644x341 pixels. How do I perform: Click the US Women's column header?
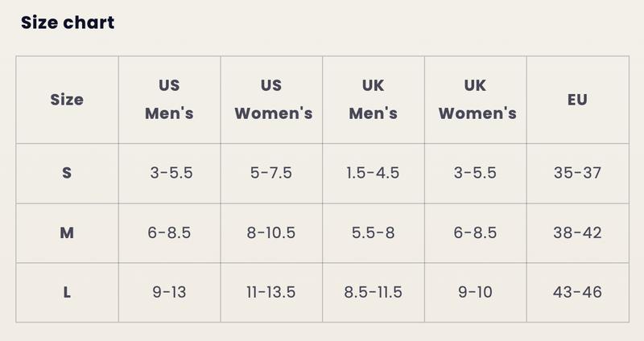pyautogui.click(x=271, y=99)
